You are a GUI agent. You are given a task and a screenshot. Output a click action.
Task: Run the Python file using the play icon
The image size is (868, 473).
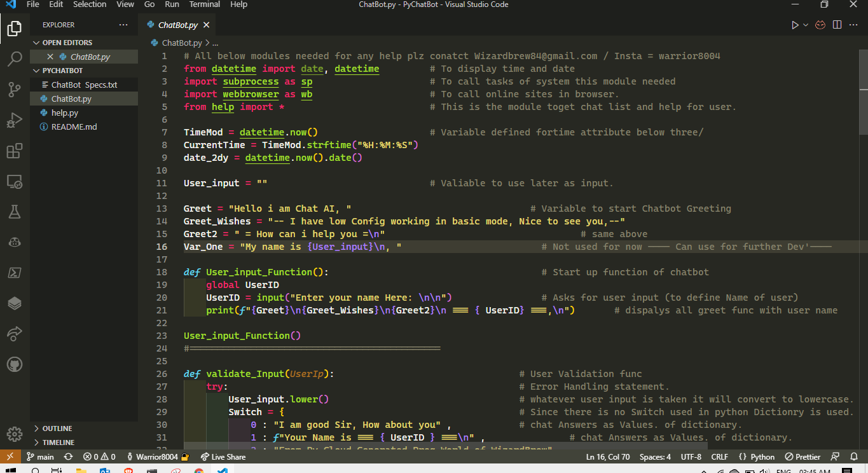794,24
